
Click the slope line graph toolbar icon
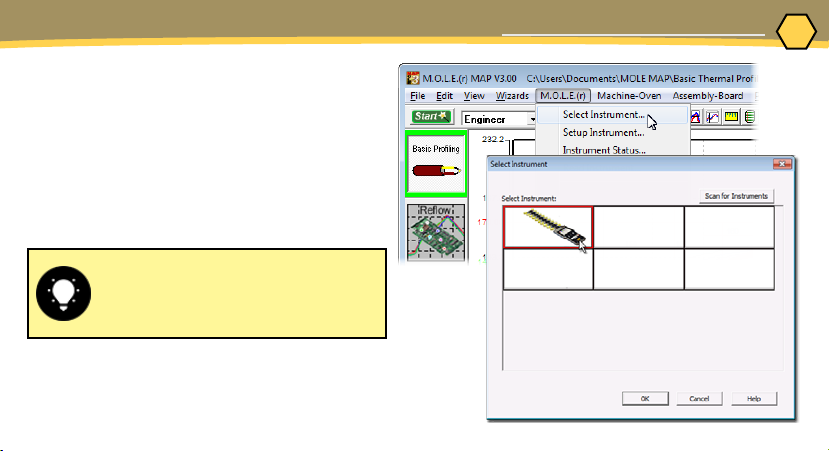[713, 117]
